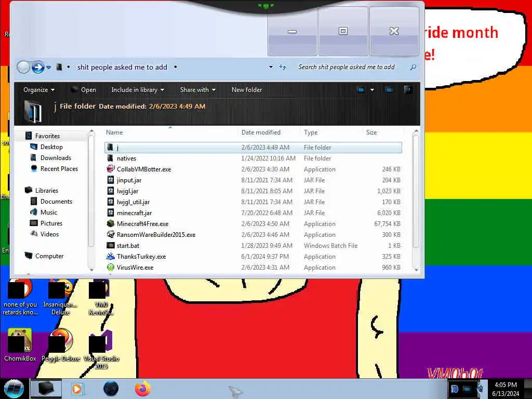532x399 pixels.
Task: Select Minecraft4Free.exe file icon
Action: point(111,223)
